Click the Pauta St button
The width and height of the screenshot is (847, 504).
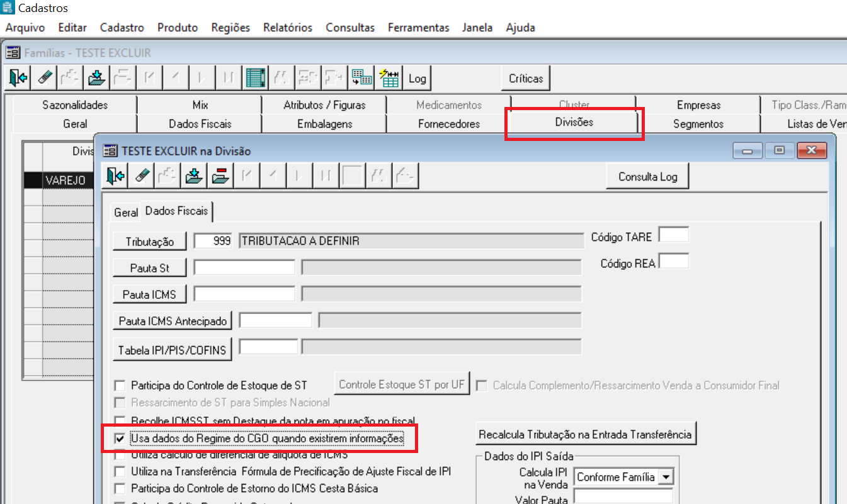coord(150,267)
